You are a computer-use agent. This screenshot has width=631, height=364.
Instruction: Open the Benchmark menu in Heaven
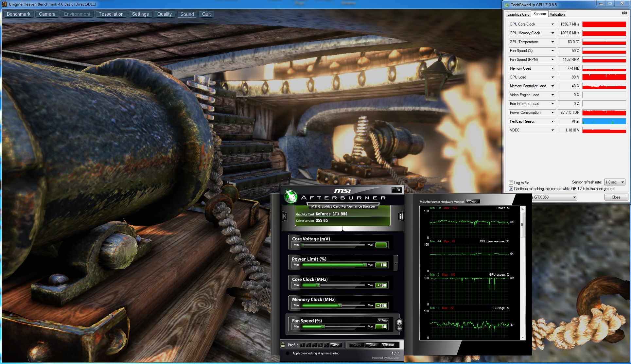[19, 14]
